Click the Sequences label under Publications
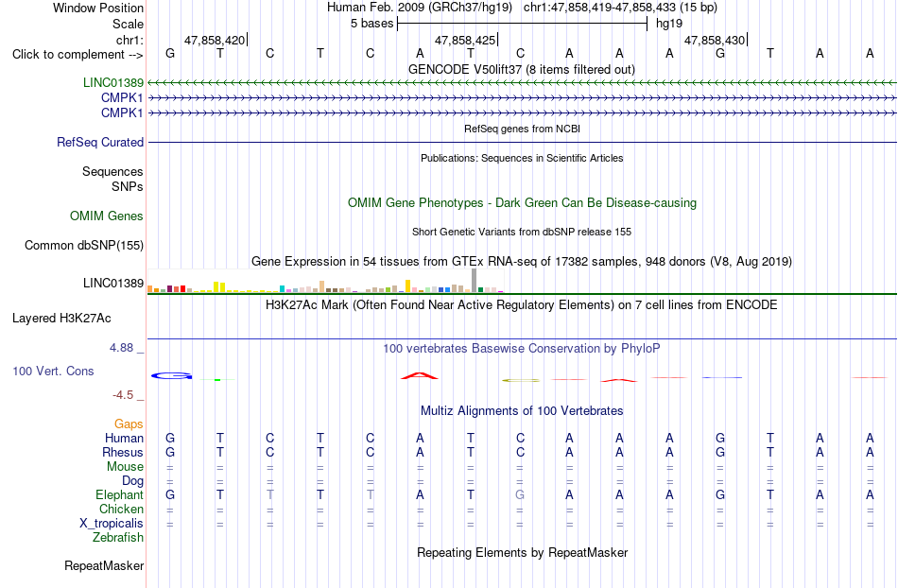This screenshot has height=588, width=898. point(112,171)
